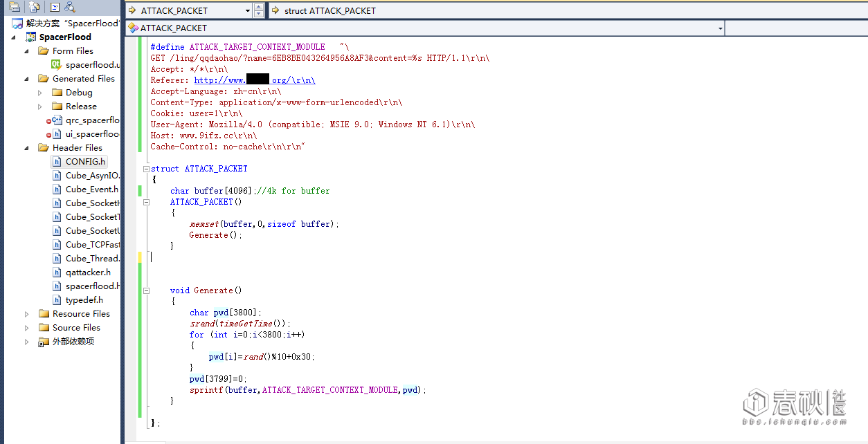Click the "Accept-Language: zh-cn" line
The width and height of the screenshot is (868, 444).
(x=216, y=91)
